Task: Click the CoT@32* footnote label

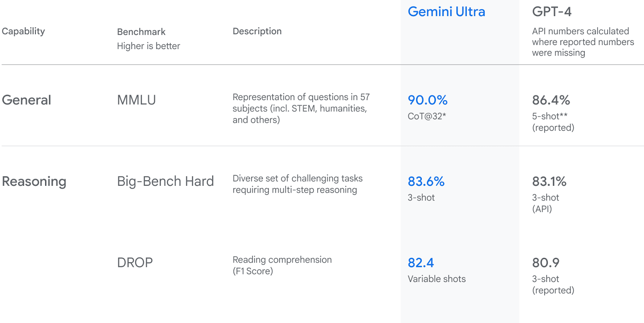Action: 427,116
